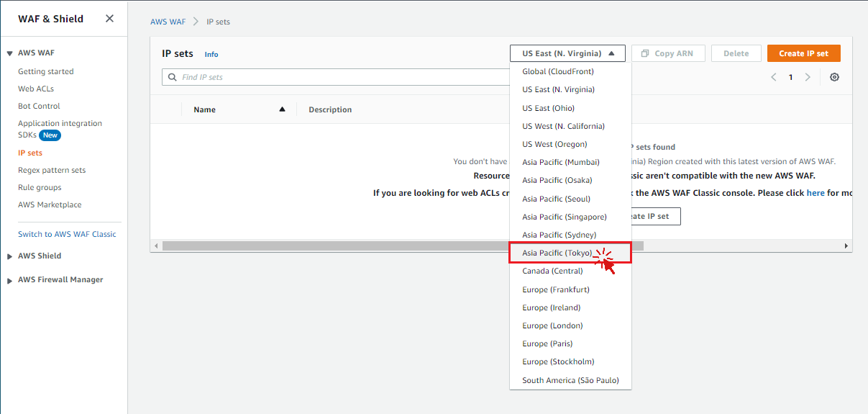Open the Info link beside IP sets

pyautogui.click(x=211, y=55)
